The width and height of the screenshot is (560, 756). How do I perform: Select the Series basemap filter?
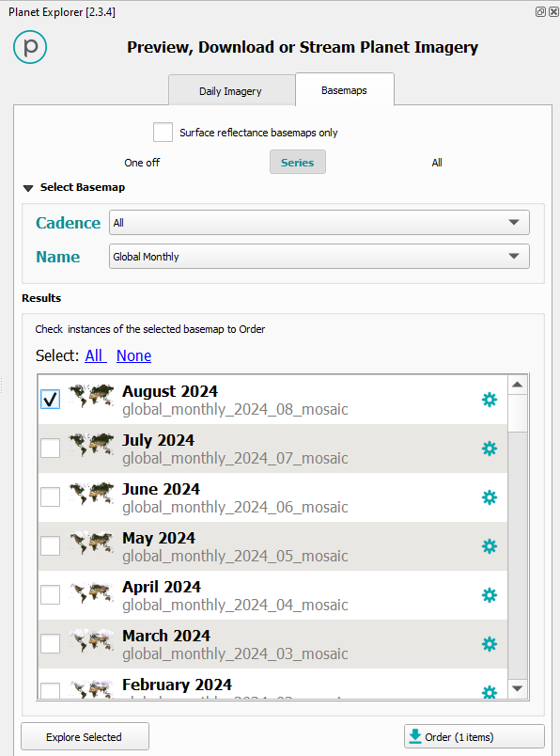coord(297,162)
